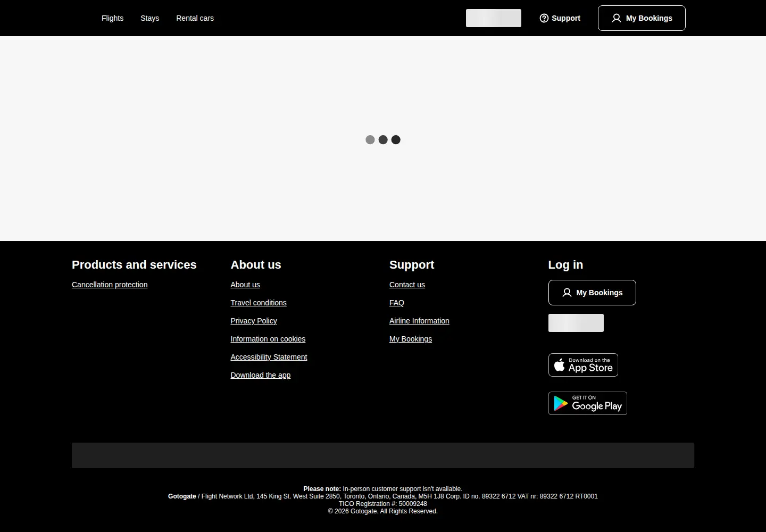Go to Stays in top navigation

coord(150,18)
